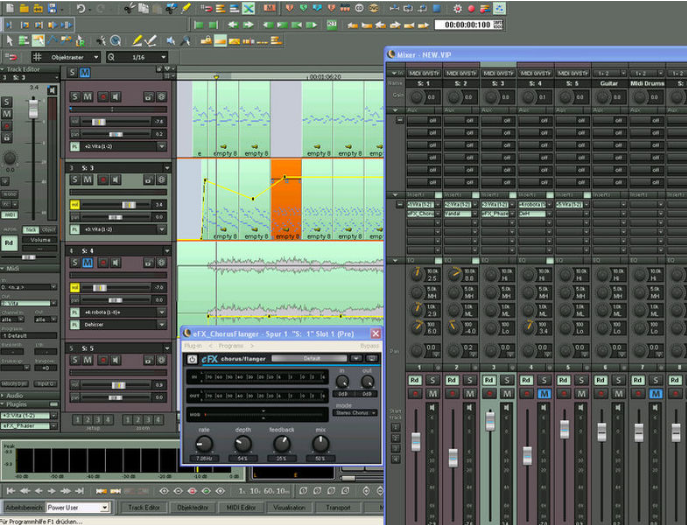687x525 pixels.
Task: Toggle Solo on track S: 3 header
Action: click(75, 180)
